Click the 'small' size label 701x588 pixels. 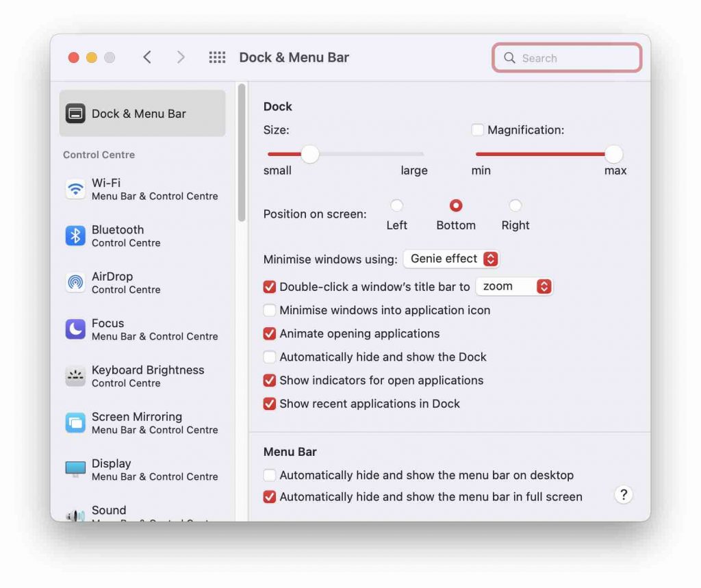pos(277,170)
